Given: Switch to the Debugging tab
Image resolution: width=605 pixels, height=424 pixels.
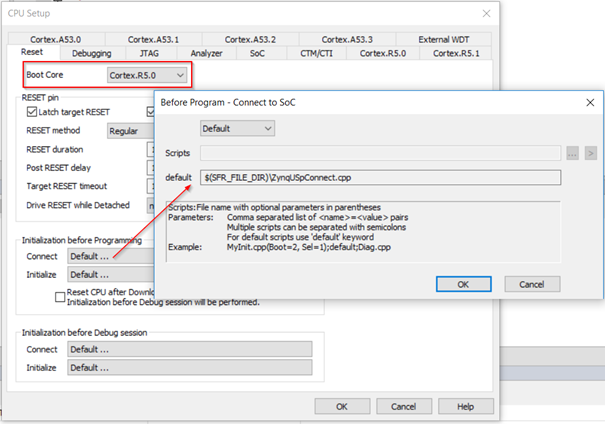Looking at the screenshot, I should pos(91,52).
